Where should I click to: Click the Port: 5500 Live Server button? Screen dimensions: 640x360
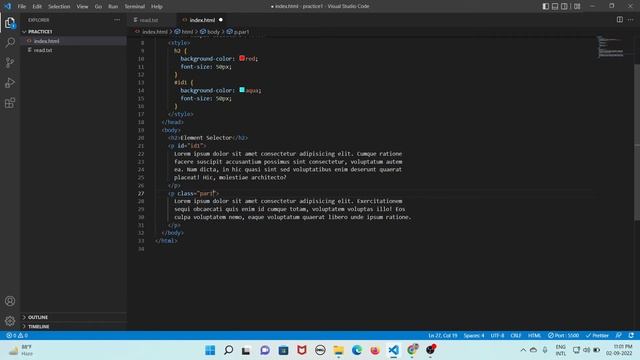point(563,335)
